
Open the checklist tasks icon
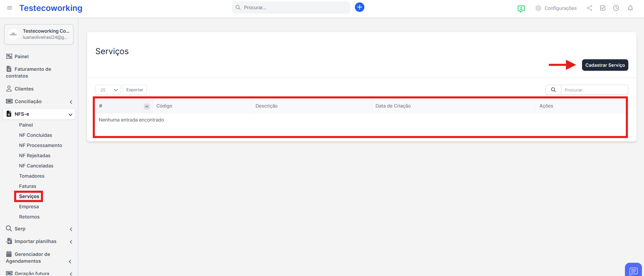[602, 8]
